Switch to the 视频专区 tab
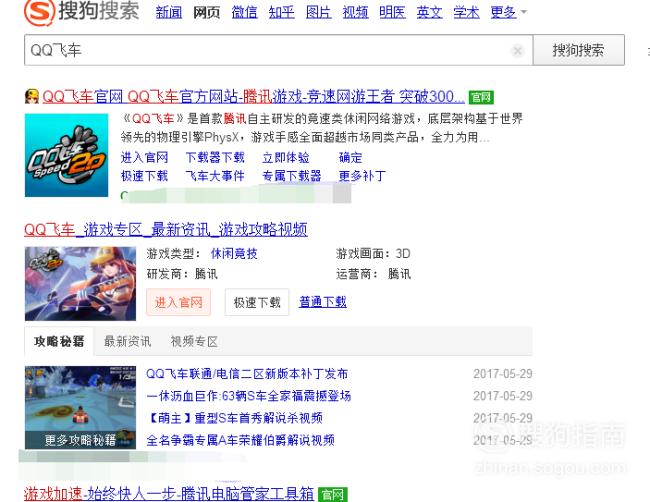The width and height of the screenshot is (650, 502). [x=194, y=342]
